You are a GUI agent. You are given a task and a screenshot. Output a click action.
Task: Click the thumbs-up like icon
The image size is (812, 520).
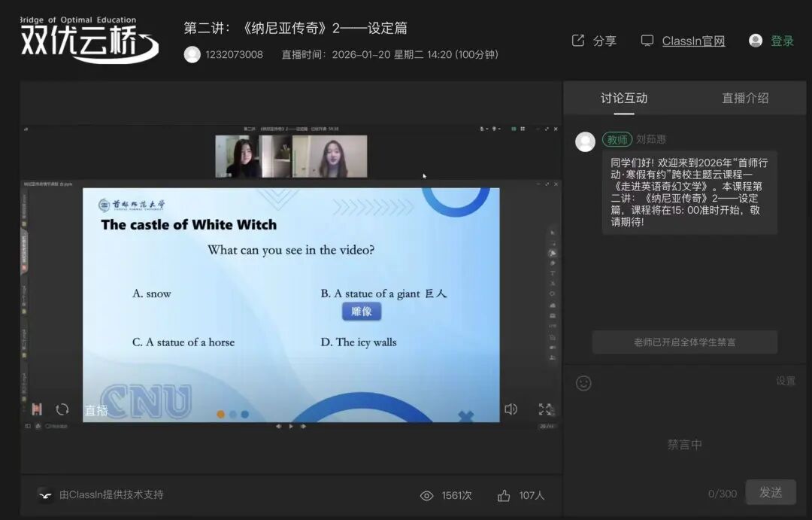click(x=504, y=496)
